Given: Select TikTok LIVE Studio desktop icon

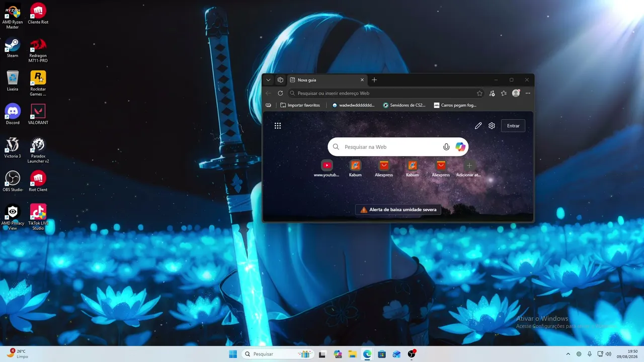Looking at the screenshot, I should coord(38,217).
